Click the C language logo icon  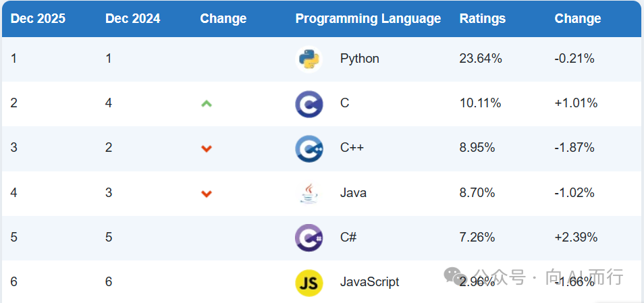(309, 104)
